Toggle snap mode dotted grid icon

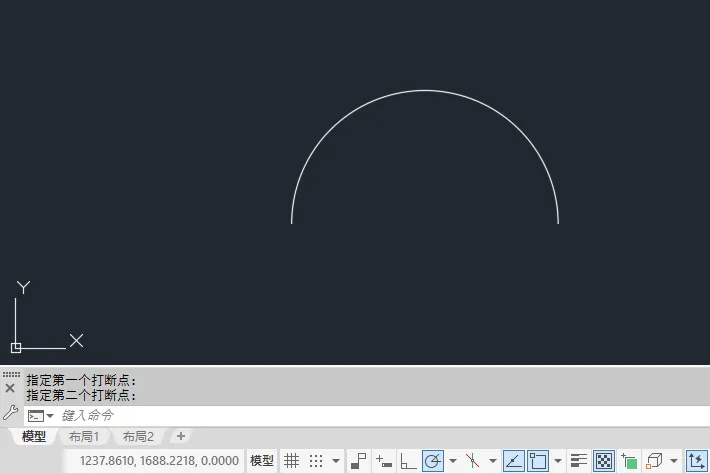(316, 461)
